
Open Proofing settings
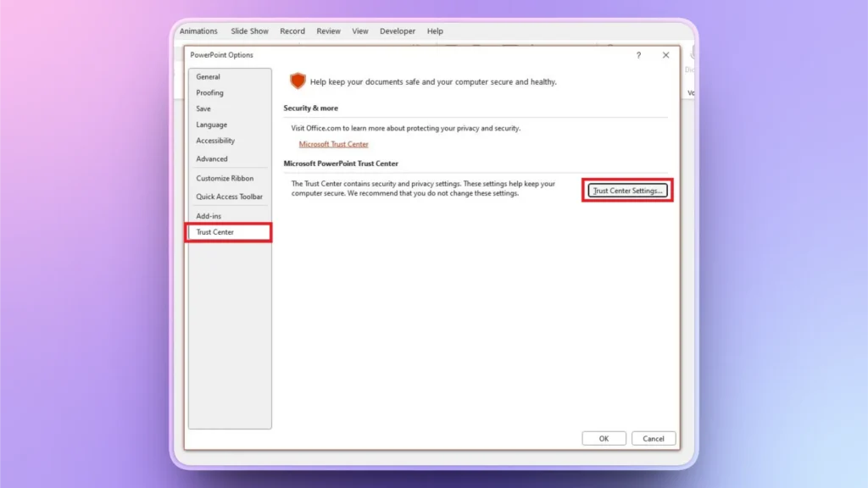209,92
